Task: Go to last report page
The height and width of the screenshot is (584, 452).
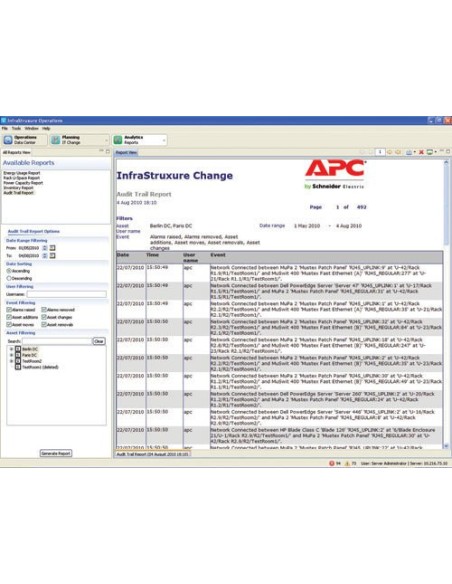Action: coord(398,152)
